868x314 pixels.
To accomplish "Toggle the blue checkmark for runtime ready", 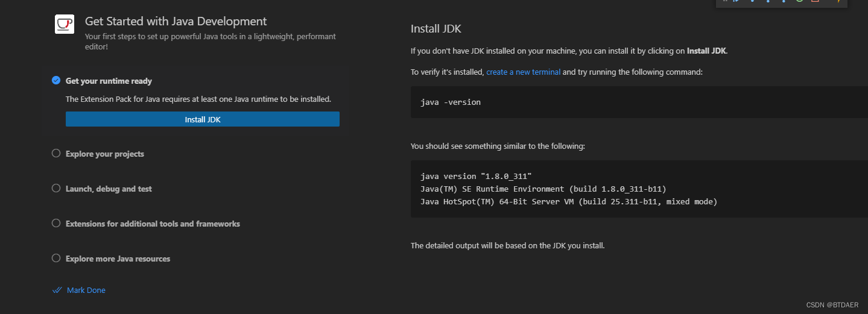I will (56, 81).
